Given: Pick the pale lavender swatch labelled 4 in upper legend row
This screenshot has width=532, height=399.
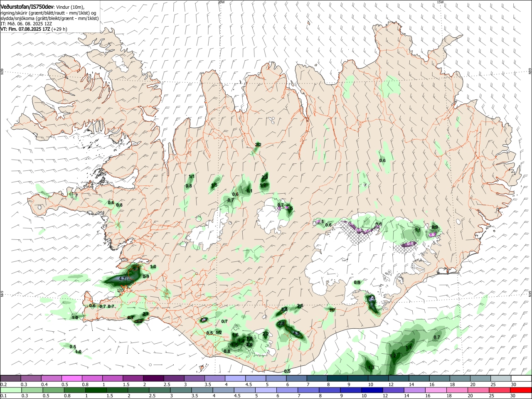Looking at the screenshot, I should tap(235, 378).
